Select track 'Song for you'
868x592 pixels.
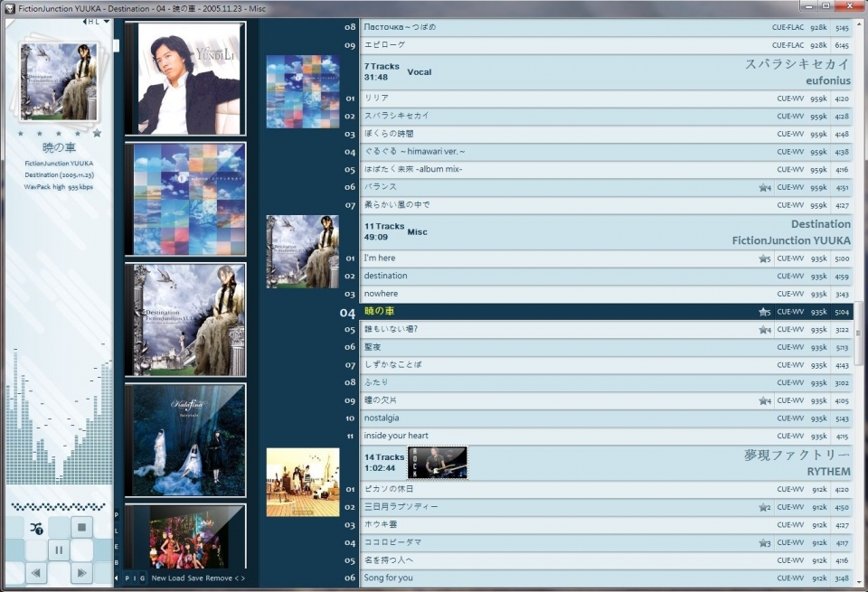coord(606,578)
